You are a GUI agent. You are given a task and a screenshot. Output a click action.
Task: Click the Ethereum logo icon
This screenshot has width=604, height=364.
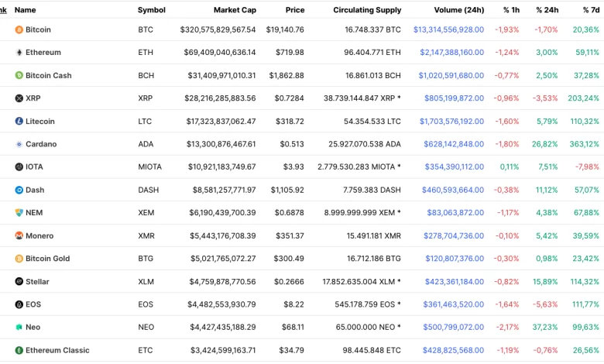pos(19,53)
